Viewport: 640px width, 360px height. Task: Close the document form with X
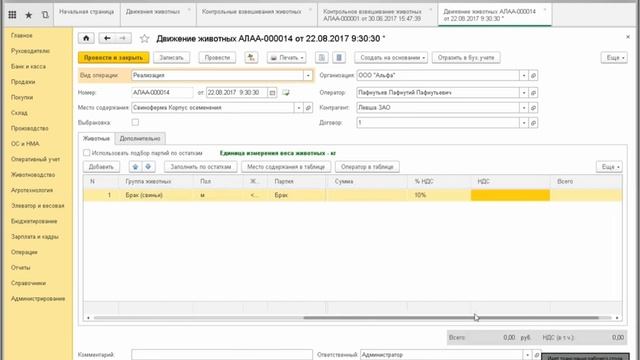(628, 37)
